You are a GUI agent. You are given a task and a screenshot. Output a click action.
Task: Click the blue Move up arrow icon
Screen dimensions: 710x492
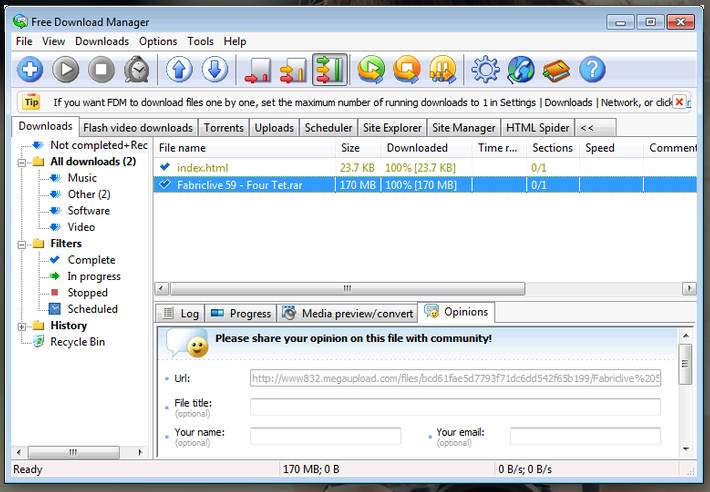[179, 70]
